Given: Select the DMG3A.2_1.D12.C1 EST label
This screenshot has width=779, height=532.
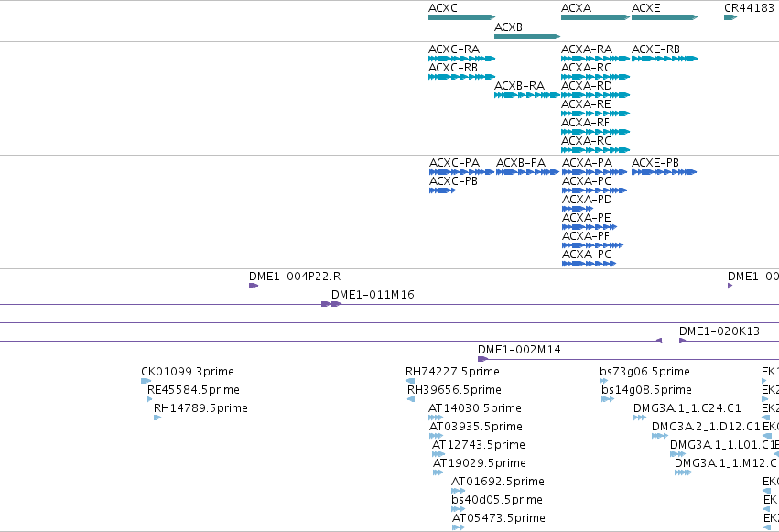Looking at the screenshot, I should point(706,427).
